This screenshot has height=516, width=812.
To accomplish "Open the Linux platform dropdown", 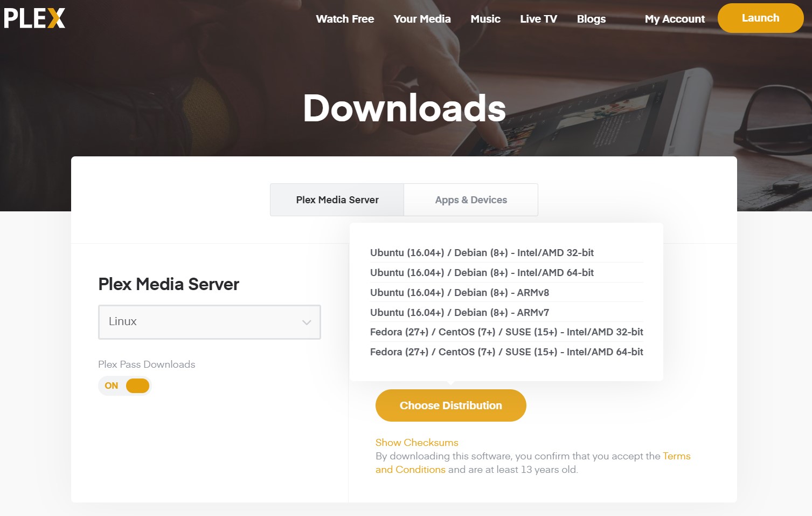I will (x=210, y=322).
